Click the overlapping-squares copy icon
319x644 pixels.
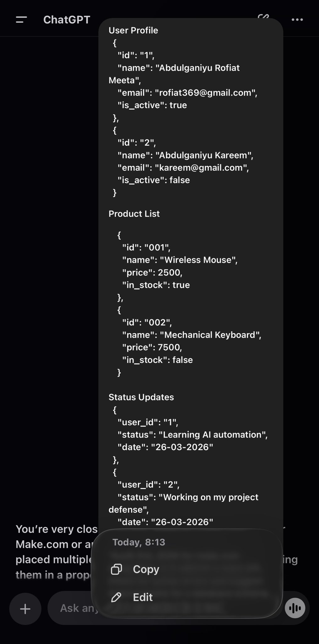116,569
